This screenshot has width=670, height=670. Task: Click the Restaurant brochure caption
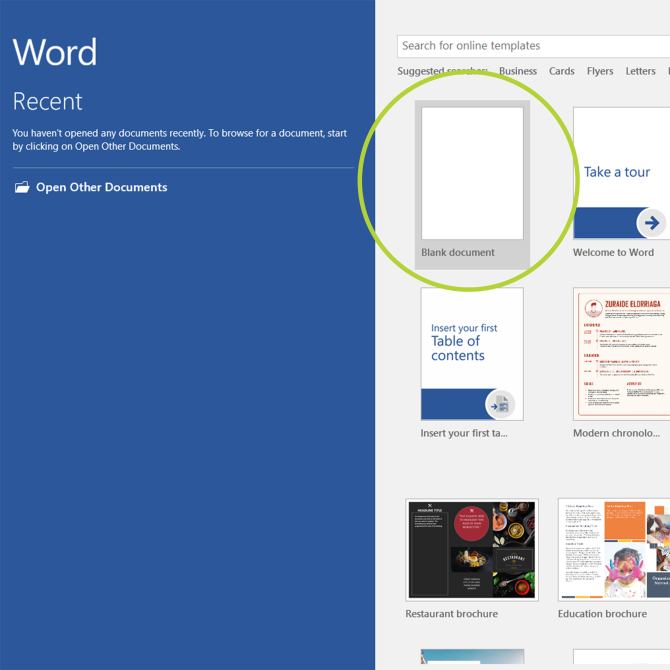[452, 614]
